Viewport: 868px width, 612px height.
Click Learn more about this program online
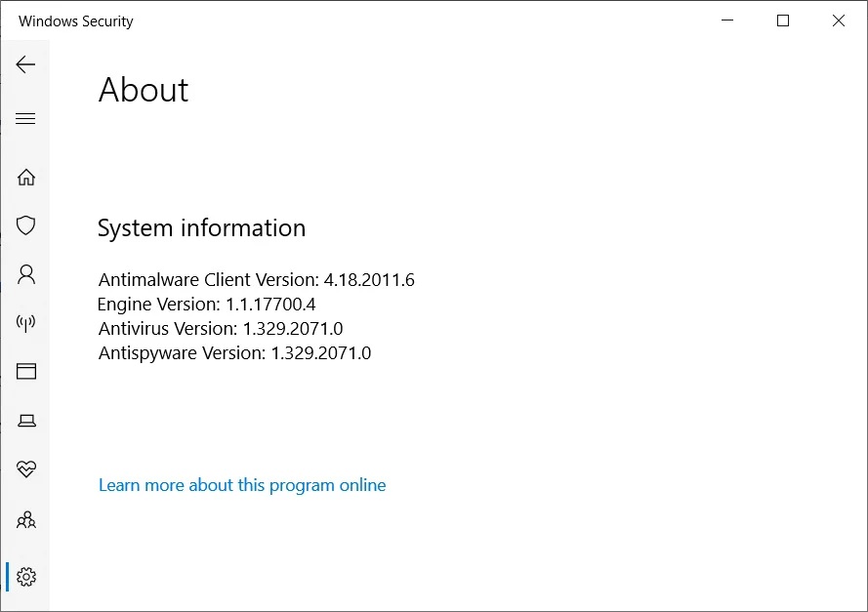[242, 485]
